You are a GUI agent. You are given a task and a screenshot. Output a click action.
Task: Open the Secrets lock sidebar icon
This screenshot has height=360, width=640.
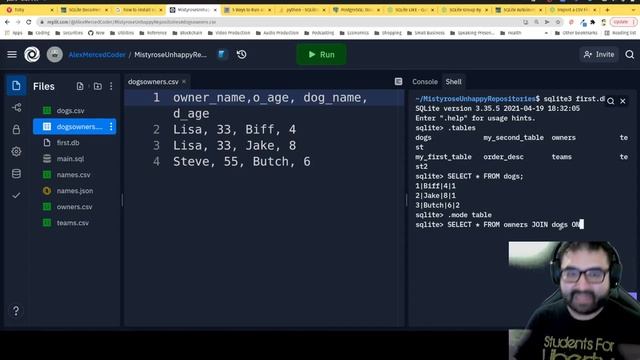pos(16,129)
